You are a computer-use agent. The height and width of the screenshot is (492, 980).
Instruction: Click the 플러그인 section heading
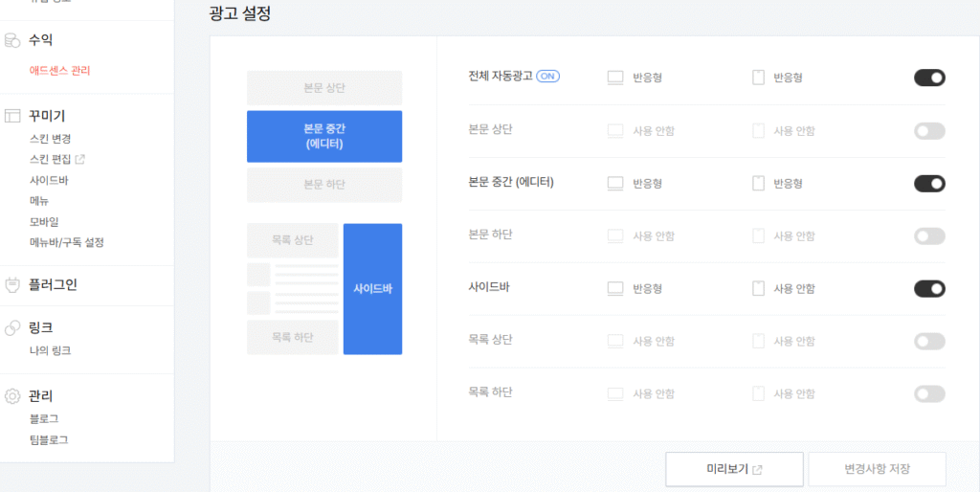click(x=54, y=285)
